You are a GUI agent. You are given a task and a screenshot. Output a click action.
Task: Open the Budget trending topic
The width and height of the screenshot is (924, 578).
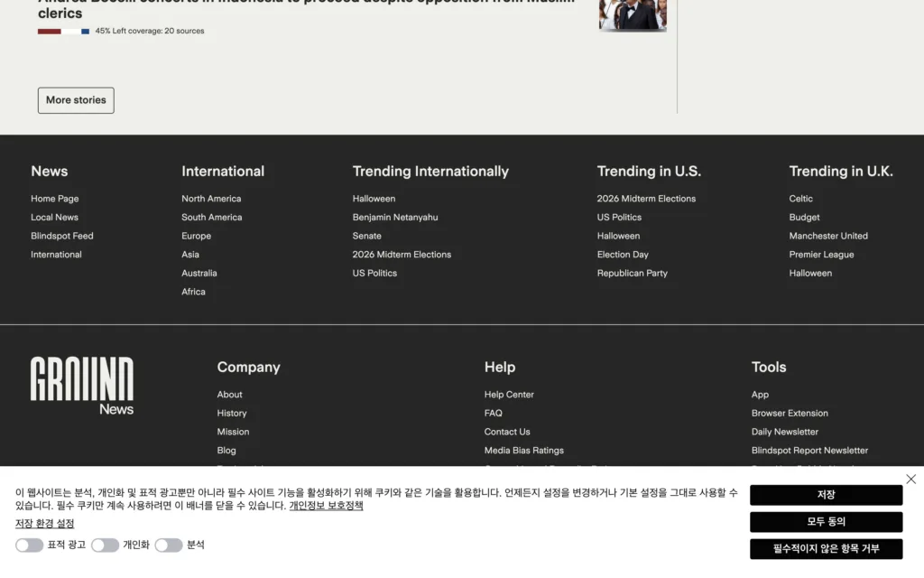point(804,217)
